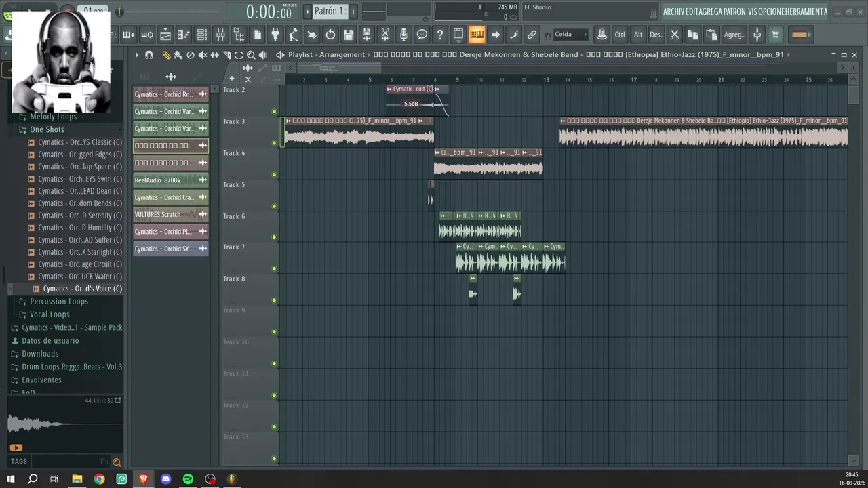Mute Track 6 using its green dot
Viewport: 868px width, 488px height.
pyautogui.click(x=275, y=237)
